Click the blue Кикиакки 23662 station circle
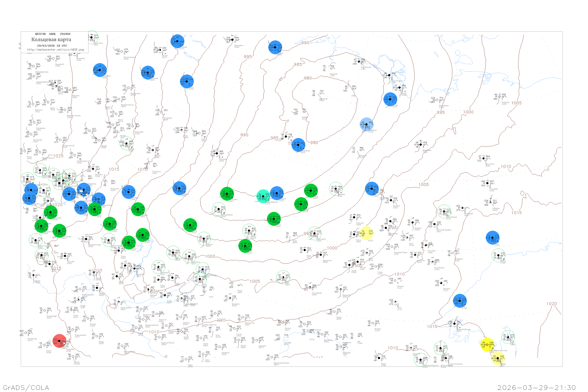This screenshot has width=588, height=392. tap(100, 70)
